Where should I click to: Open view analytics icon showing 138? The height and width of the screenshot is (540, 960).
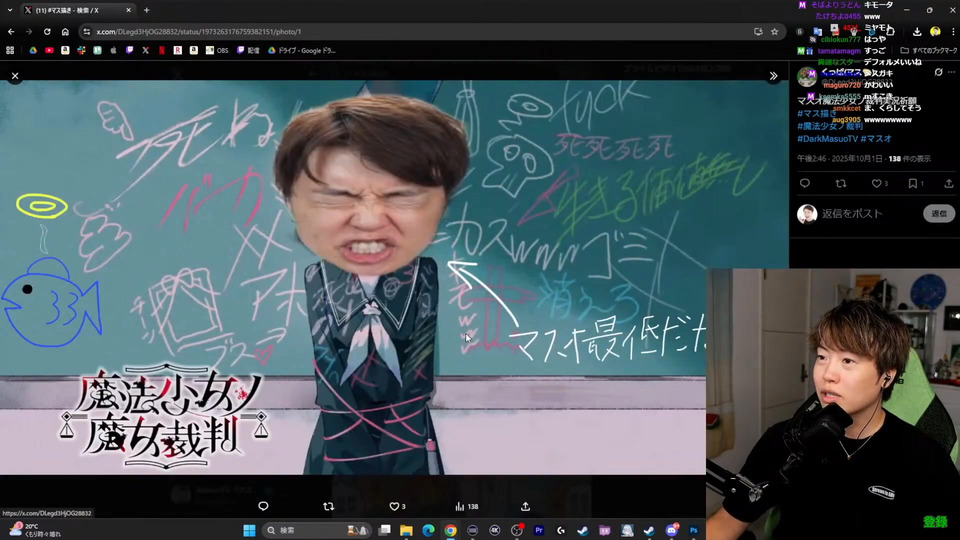(x=460, y=506)
